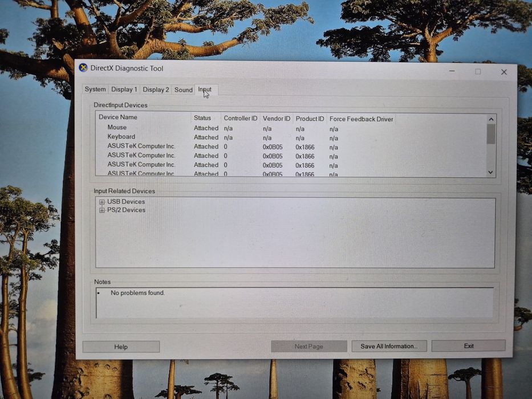Minimize the DirectX Diagnostic Tool window
This screenshot has height=399, width=532.
[x=452, y=71]
